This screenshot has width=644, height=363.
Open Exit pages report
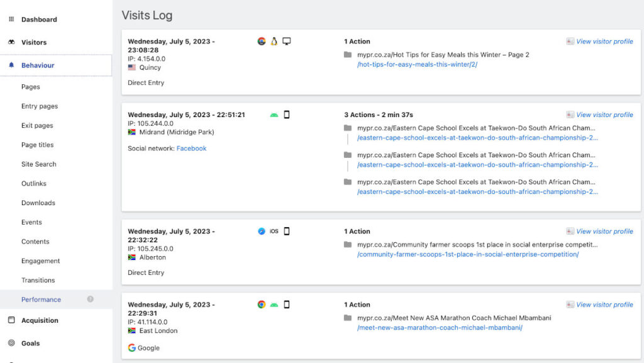pyautogui.click(x=37, y=125)
